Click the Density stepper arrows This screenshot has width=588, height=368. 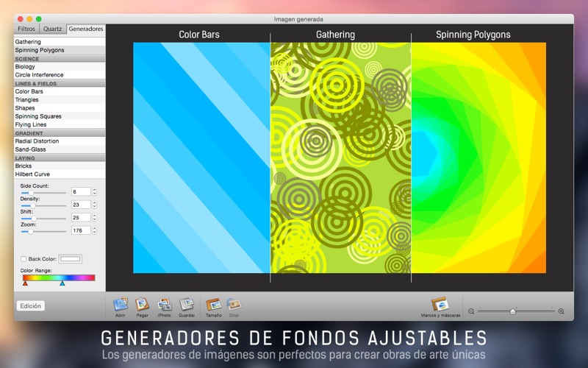click(95, 205)
